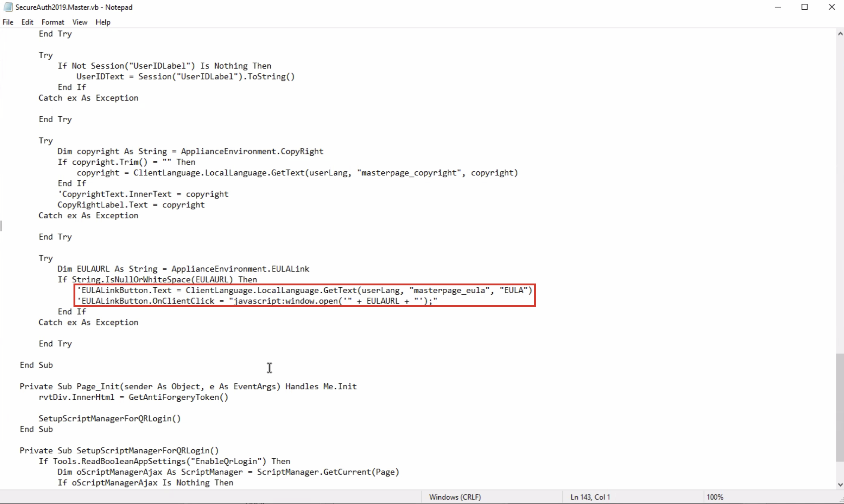844x504 pixels.
Task: Open the View menu
Action: click(x=79, y=22)
